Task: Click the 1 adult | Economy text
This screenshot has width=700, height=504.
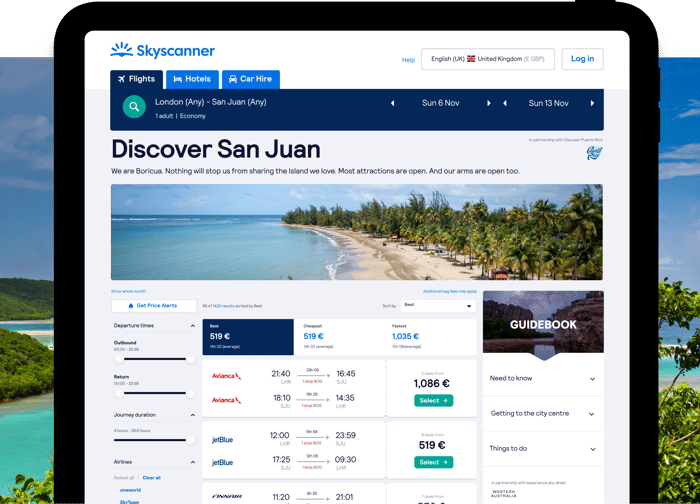Action: click(180, 116)
